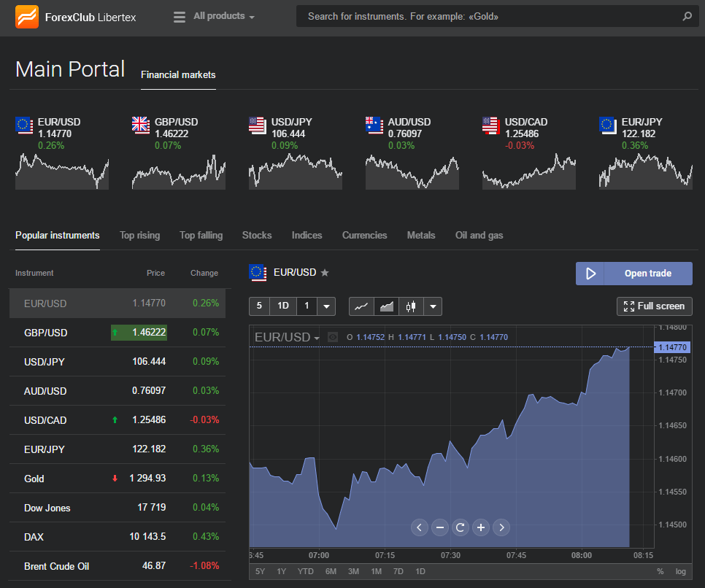Open the Top rising tab
Screen dimensions: 705x588
tap(140, 236)
